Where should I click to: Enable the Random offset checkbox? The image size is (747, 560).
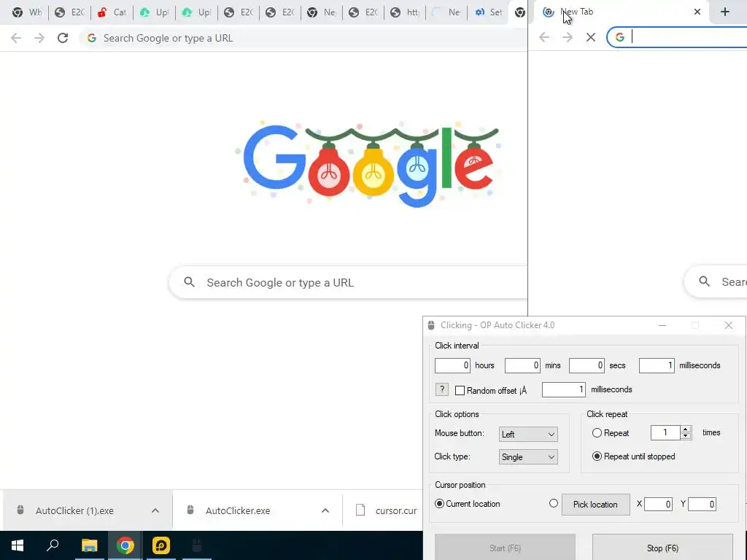(460, 391)
